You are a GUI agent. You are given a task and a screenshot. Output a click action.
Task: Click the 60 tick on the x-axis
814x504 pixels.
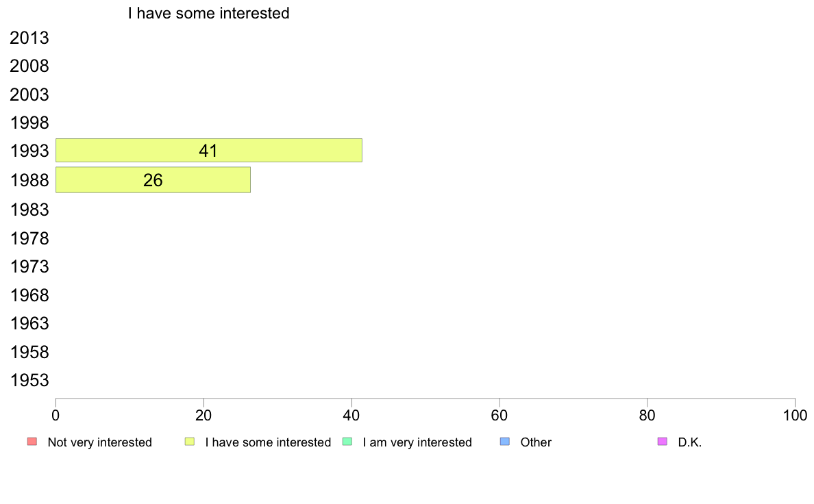500,415
